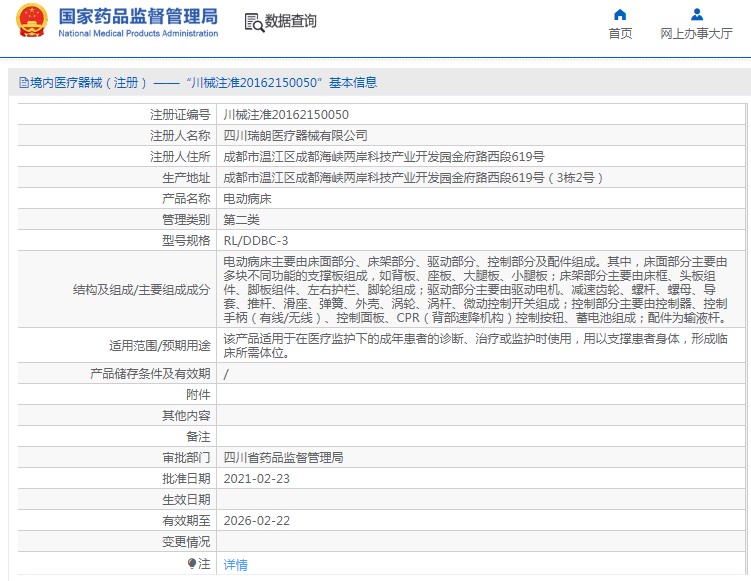Screen dimensions: 751x581
Task: Select registrant name 四川瑞朗医疗器械有限公司
Action: click(295, 136)
